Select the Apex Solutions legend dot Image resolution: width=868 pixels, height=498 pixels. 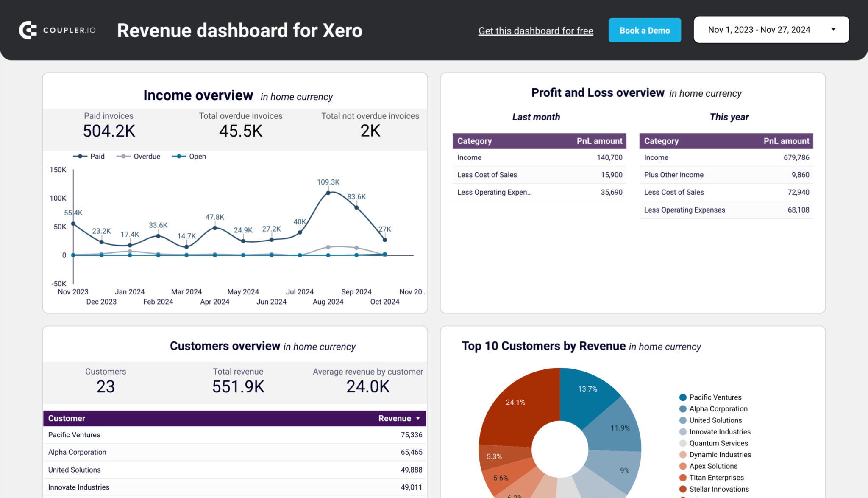click(682, 466)
